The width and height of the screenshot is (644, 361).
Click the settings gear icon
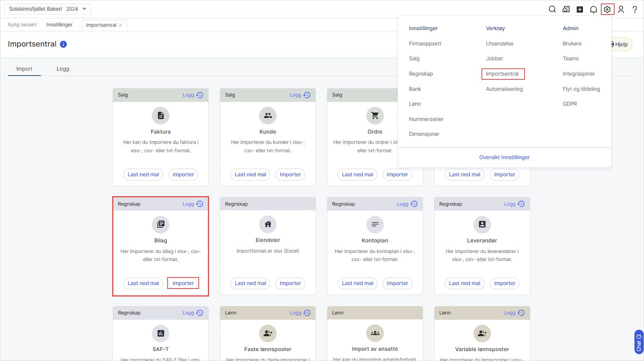[607, 9]
